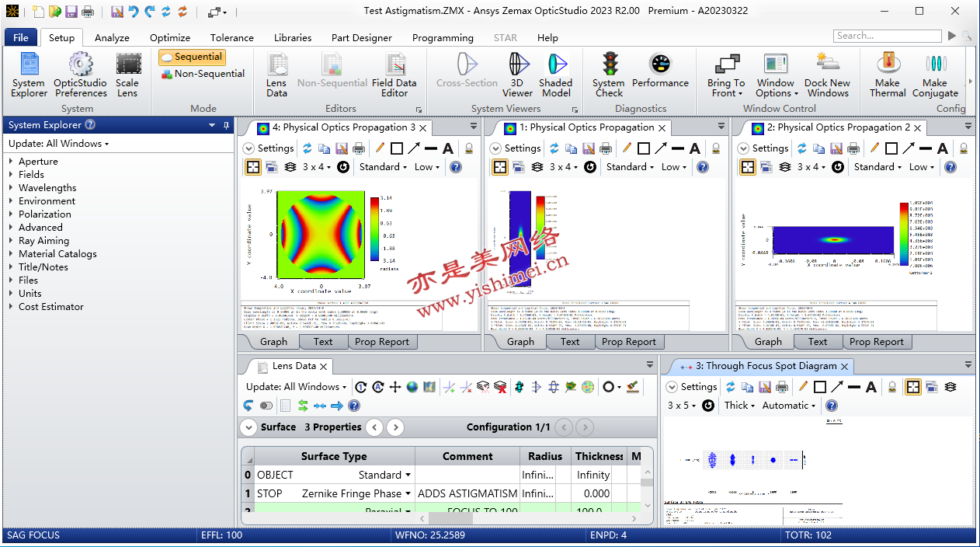Open the Optimize ribbon tab
Screen dimensions: 980x547
point(170,37)
